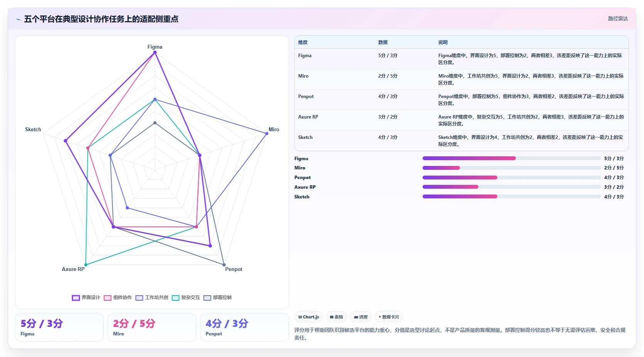The height and width of the screenshot is (357, 644).
Task: Click the Axure RP axis label on the radar chart
Action: tap(73, 269)
